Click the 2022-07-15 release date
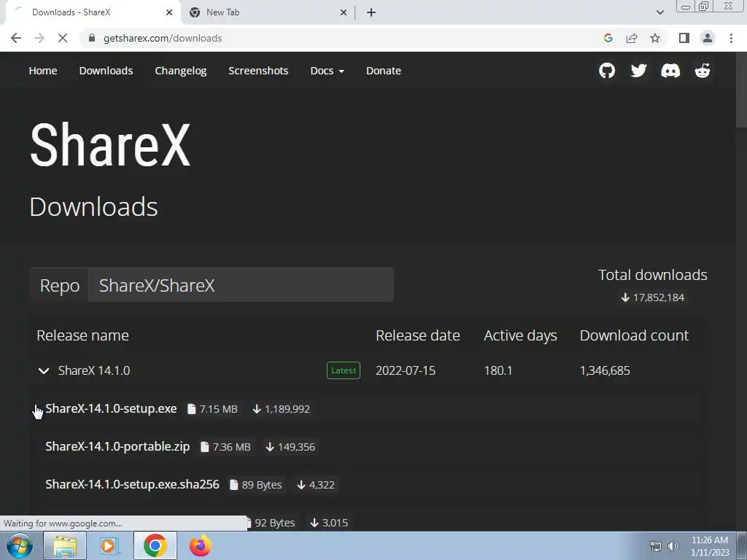Viewport: 747px width, 560px height. 406,370
